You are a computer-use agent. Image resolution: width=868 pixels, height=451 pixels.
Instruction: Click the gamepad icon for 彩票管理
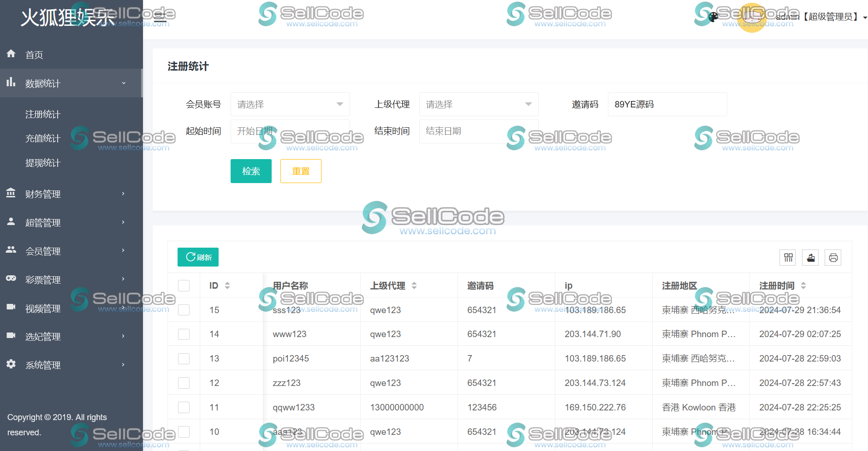(x=11, y=279)
